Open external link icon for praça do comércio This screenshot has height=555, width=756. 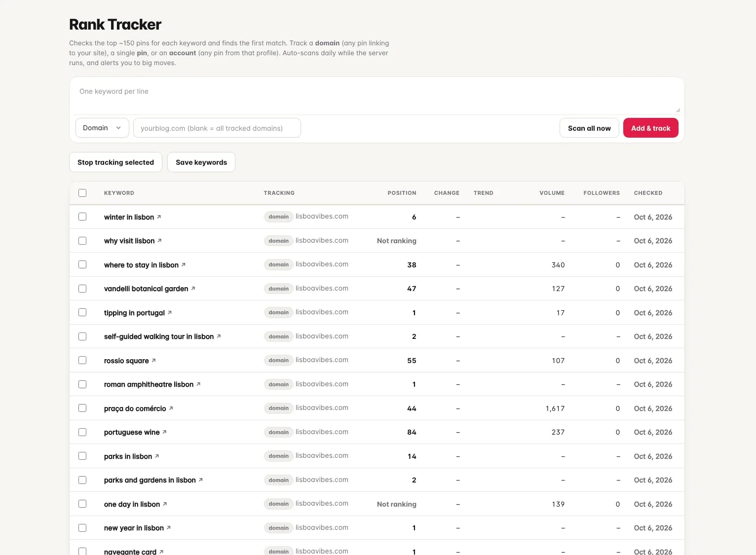171,408
